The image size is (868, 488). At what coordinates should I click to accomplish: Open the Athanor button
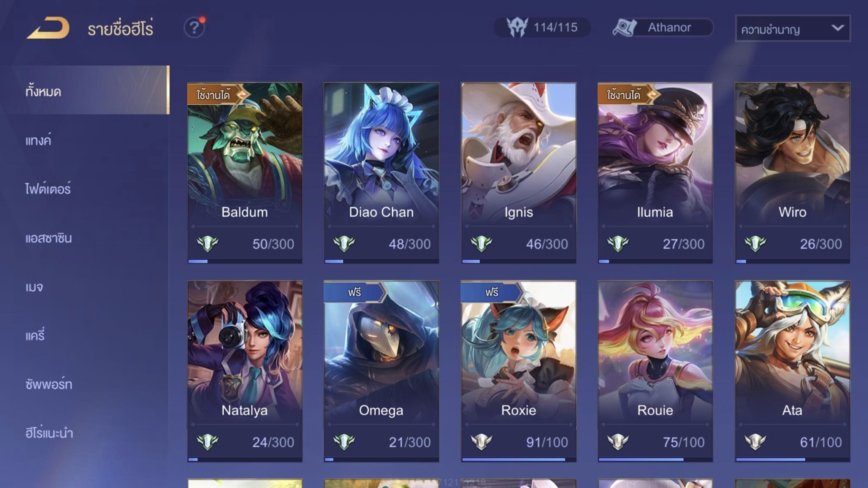point(662,28)
